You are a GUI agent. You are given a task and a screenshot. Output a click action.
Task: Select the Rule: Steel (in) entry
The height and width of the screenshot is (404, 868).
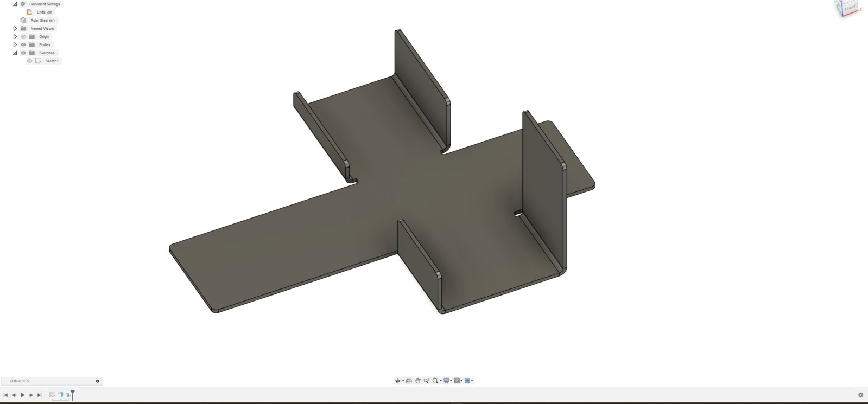[42, 20]
